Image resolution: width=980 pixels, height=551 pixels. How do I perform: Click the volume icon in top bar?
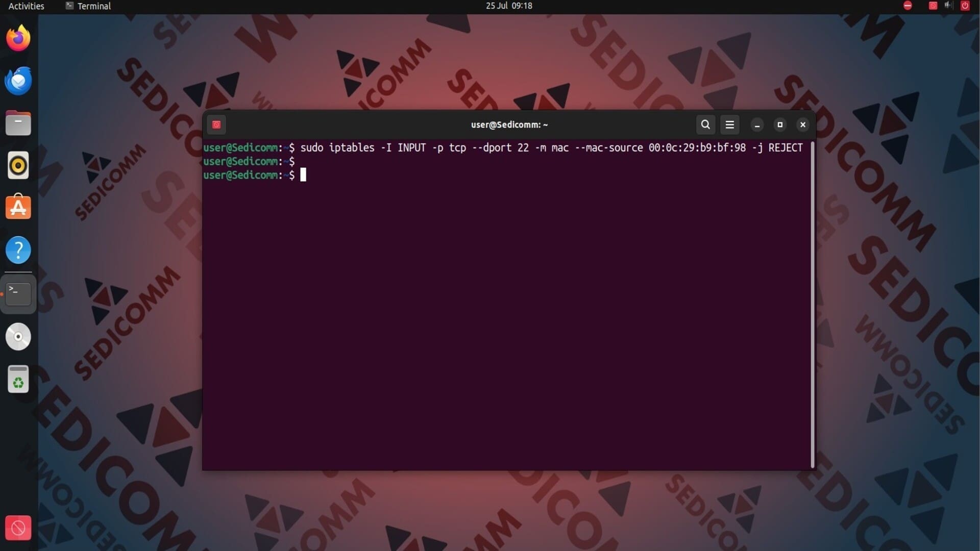[948, 6]
